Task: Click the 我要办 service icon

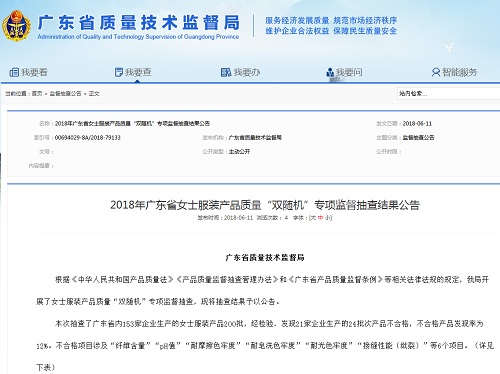Action: (226, 72)
